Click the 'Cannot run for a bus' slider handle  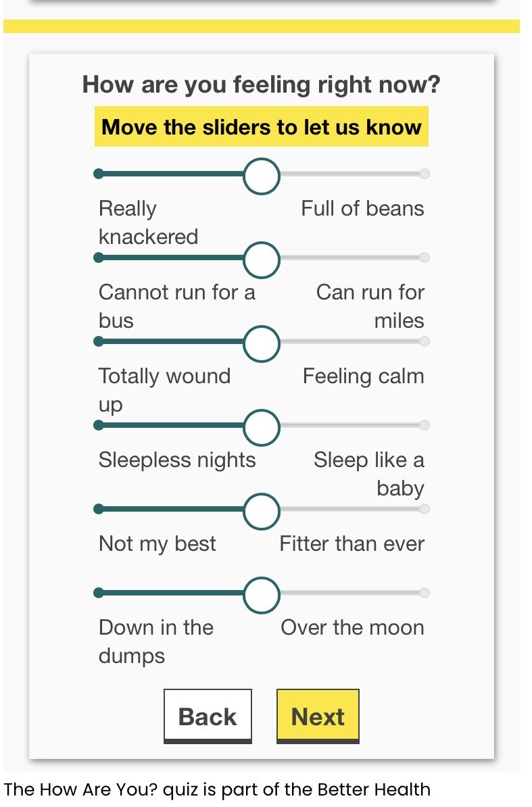tap(261, 258)
